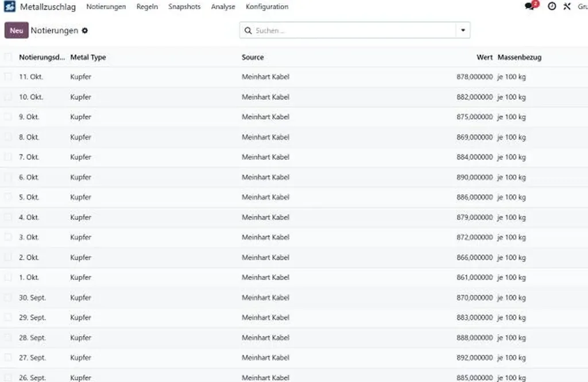Check the 11. Okt. row checkbox

coord(8,76)
